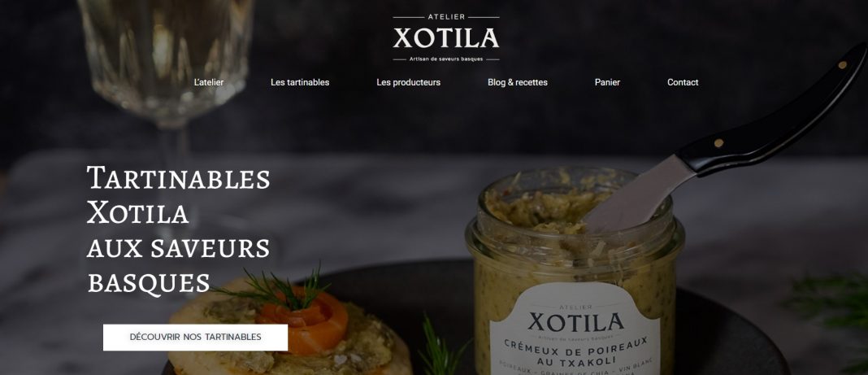Screen dimensions: 868x375
Task: Open the Panier cart link
Action: (607, 82)
